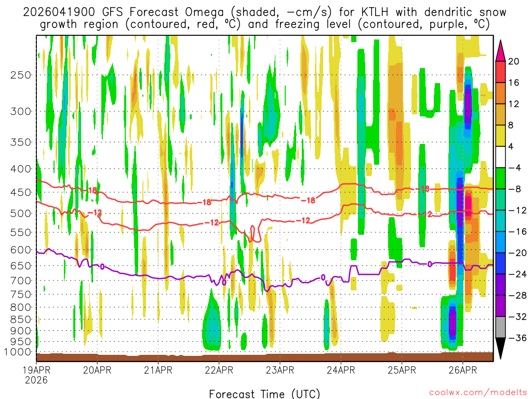This screenshot has height=399, width=532.
Task: Select the pink upward arrow atop colorbar
Action: (x=500, y=50)
